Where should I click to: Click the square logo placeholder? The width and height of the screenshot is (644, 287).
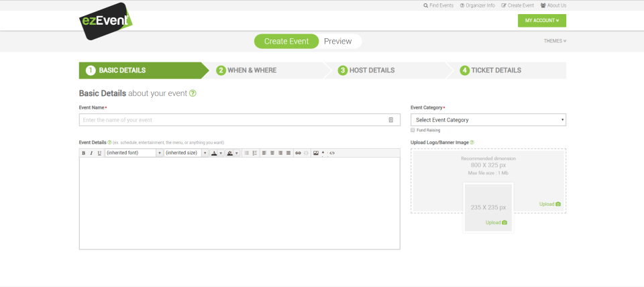(x=488, y=207)
